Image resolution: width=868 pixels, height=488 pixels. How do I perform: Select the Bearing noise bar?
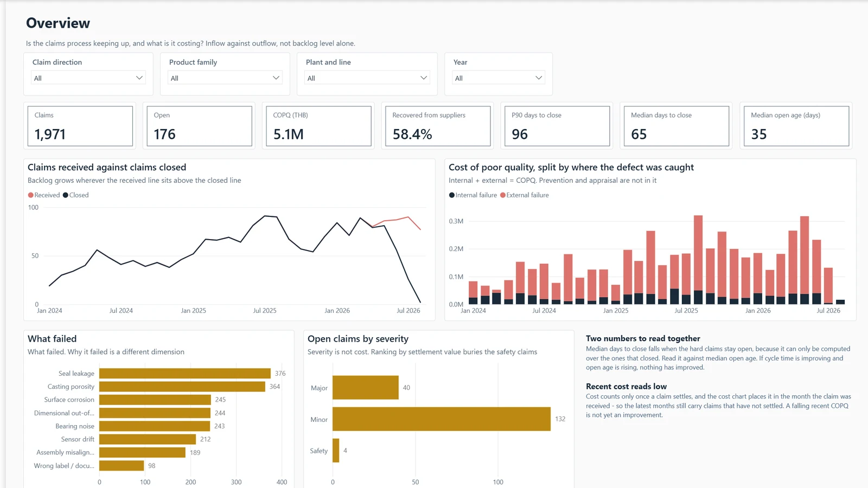tap(155, 426)
